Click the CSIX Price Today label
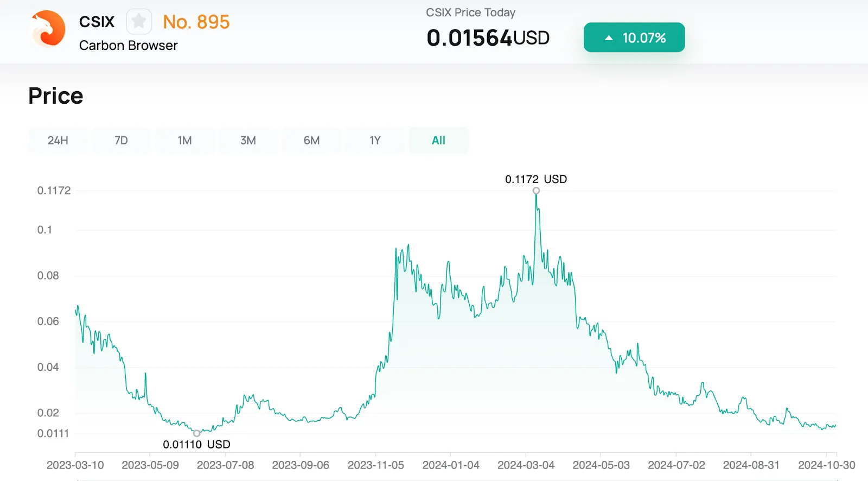 click(470, 12)
